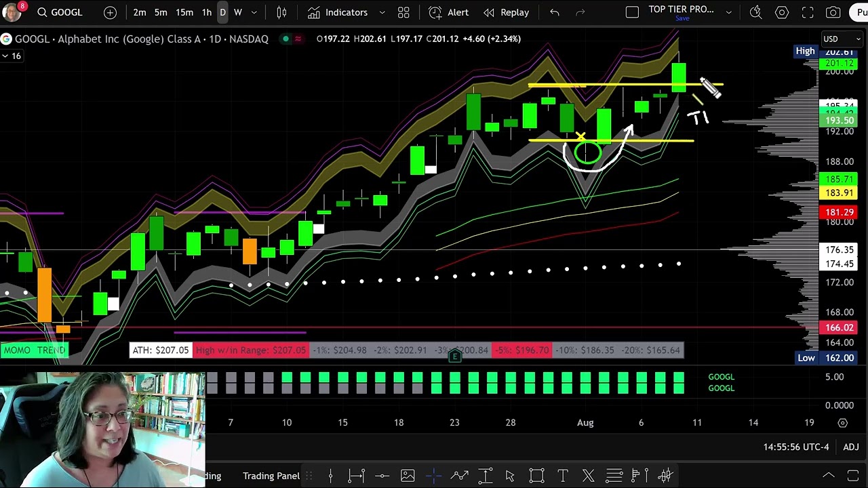Image resolution: width=868 pixels, height=488 pixels.
Task: Click the High 202.61 price label
Action: pyautogui.click(x=825, y=52)
